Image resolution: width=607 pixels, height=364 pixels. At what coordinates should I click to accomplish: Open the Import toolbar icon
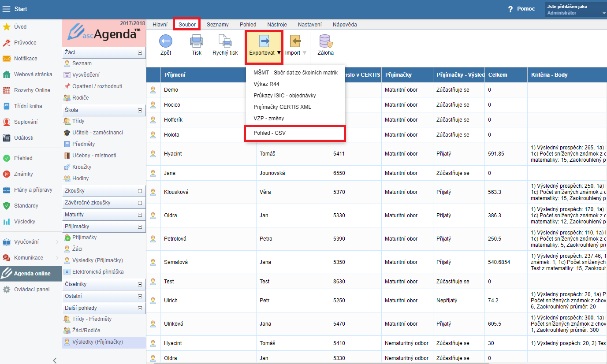pos(295,41)
